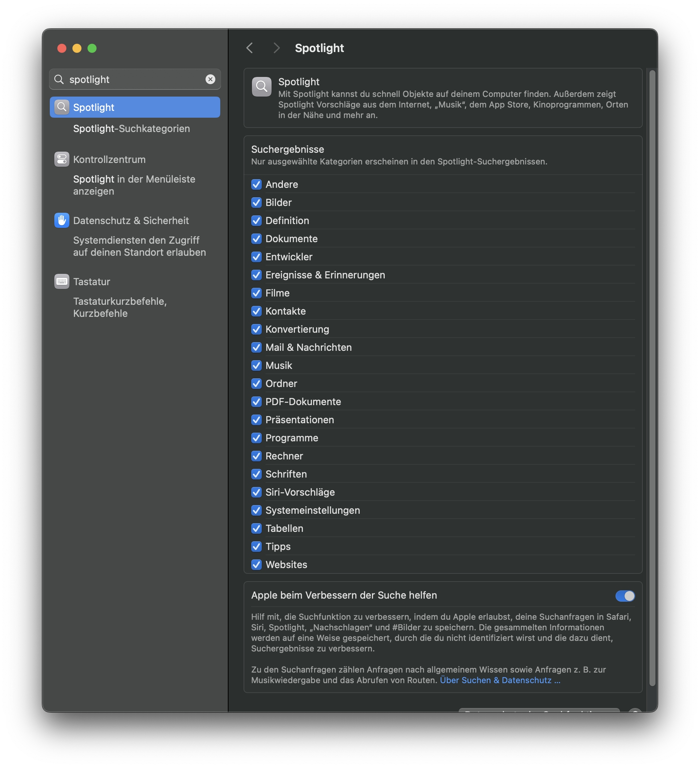This screenshot has width=700, height=768.
Task: Uncheck the Tabellen checkbox
Action: pos(257,528)
